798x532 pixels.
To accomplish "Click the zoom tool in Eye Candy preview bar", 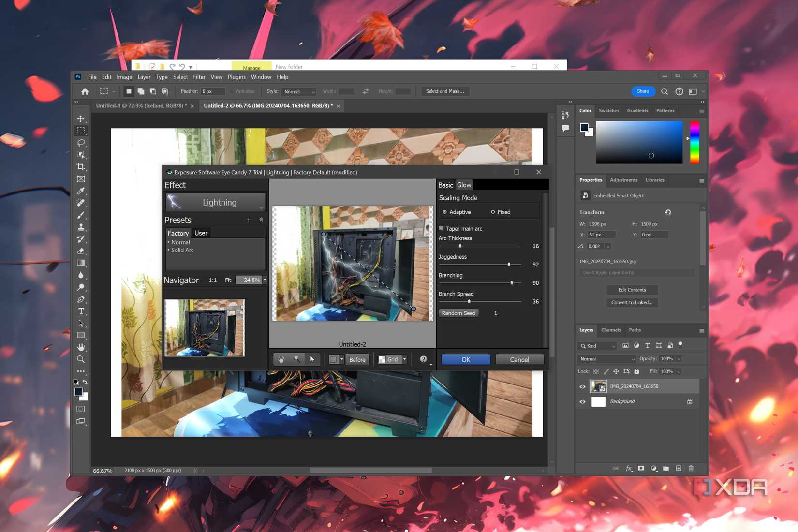I will pyautogui.click(x=296, y=359).
